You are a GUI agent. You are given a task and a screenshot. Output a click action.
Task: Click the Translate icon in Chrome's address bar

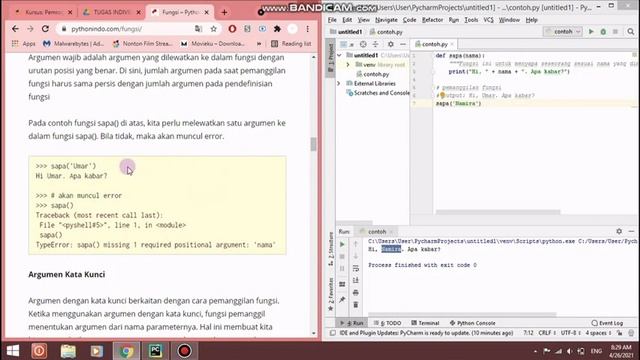tap(198, 29)
